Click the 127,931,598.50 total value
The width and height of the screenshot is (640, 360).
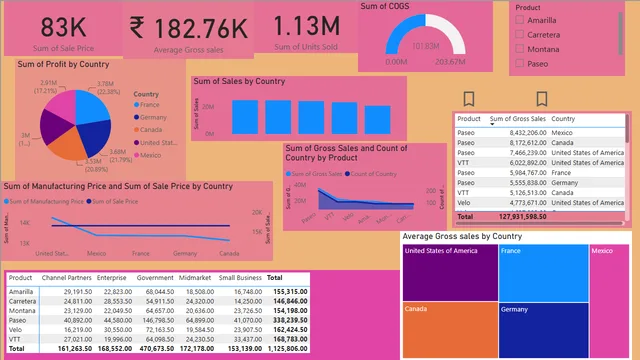point(522,217)
